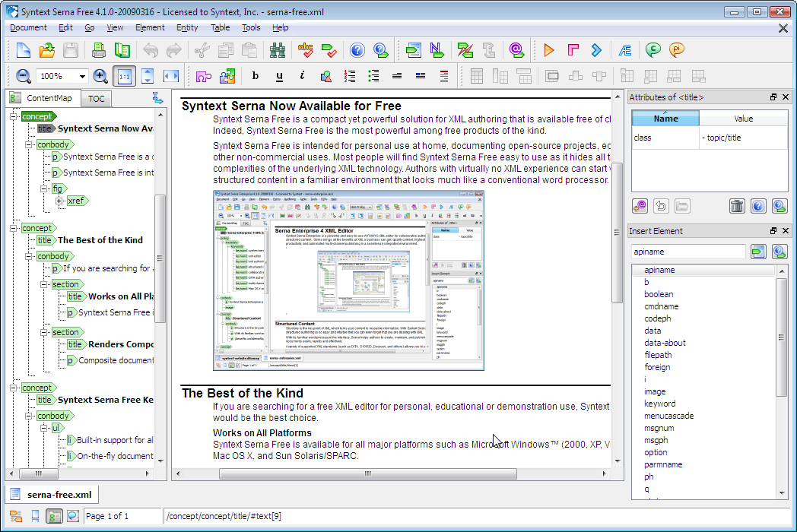797x532 pixels.
Task: Open Find with the binoculars icon
Action: coord(278,51)
